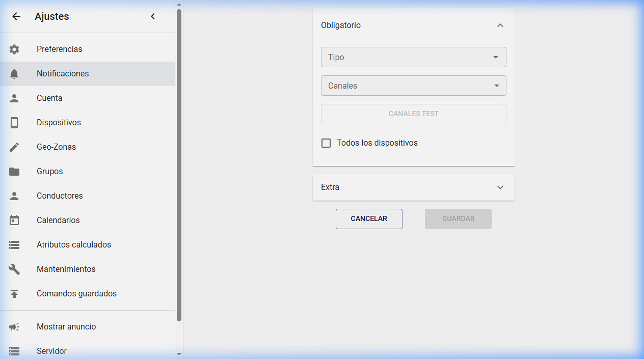The image size is (644, 359).
Task: Open Preferencias in the settings menu
Action: click(88, 49)
